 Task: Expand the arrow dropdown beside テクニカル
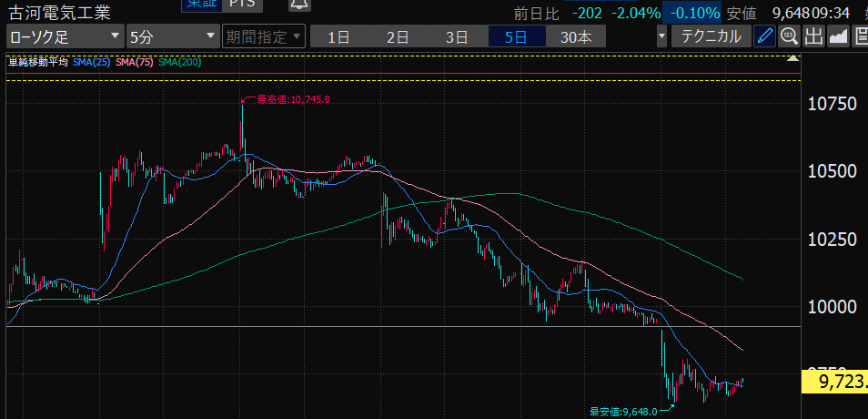point(661,37)
